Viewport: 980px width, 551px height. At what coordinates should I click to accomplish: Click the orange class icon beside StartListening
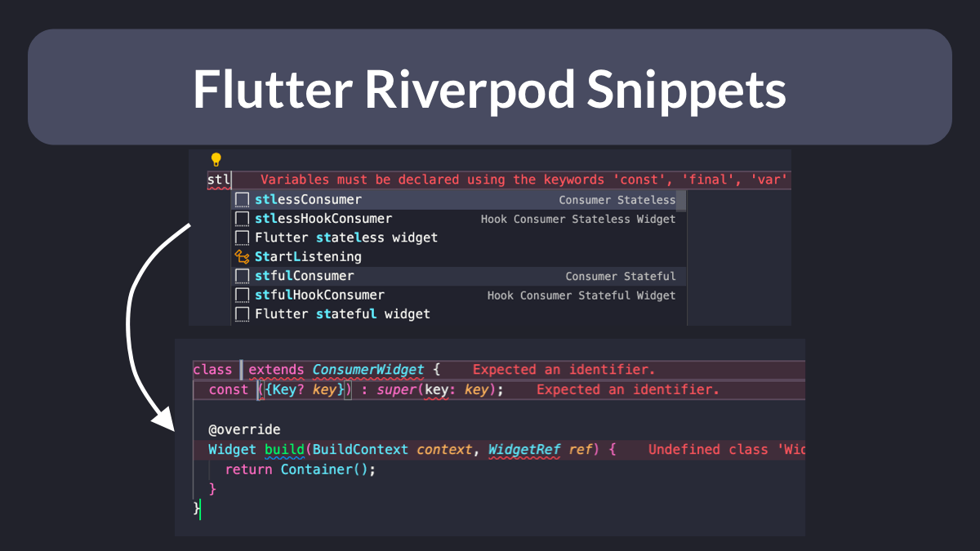242,256
